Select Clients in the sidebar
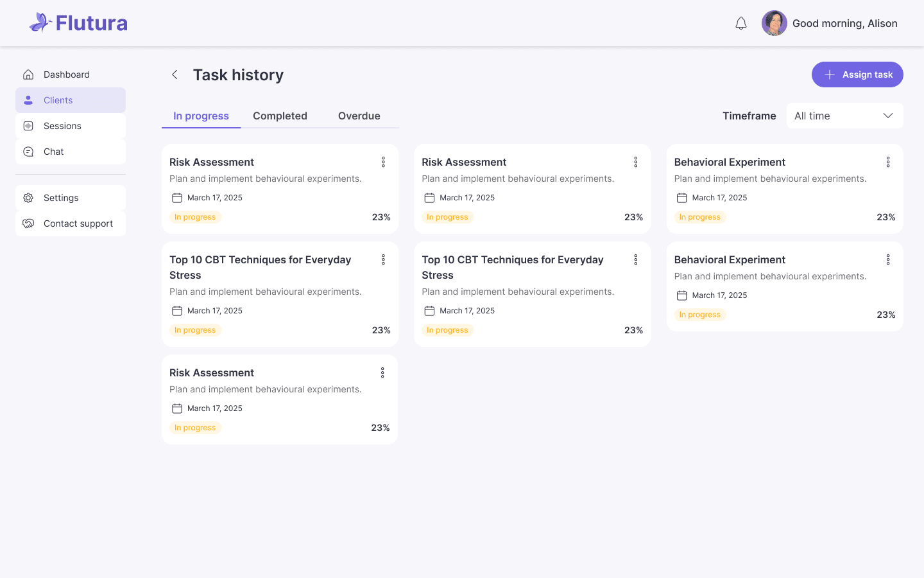Viewport: 924px width, 578px height. pyautogui.click(x=71, y=100)
